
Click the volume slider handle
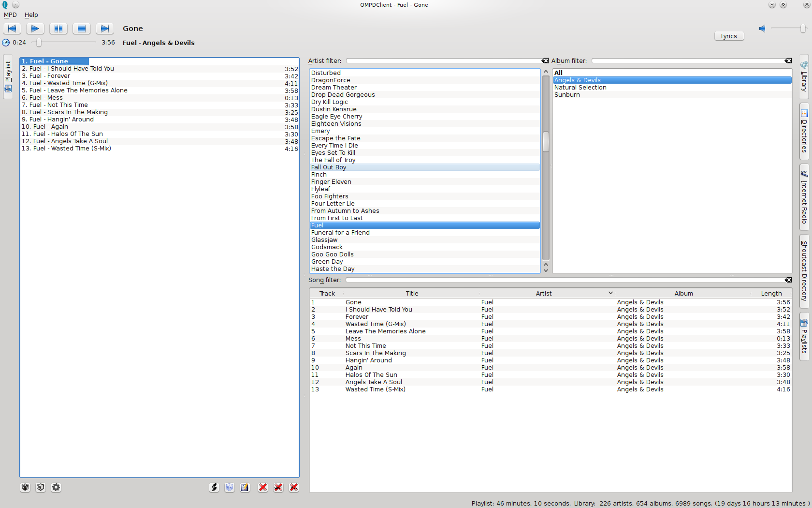803,29
